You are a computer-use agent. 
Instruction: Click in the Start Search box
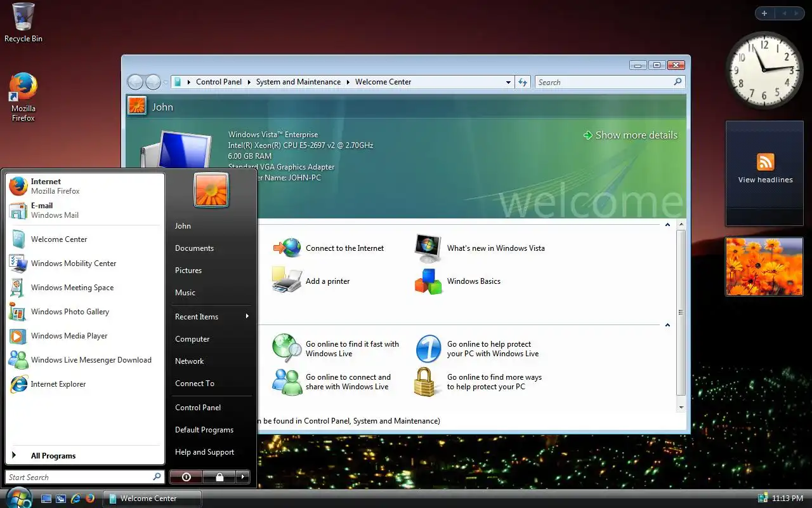point(85,477)
